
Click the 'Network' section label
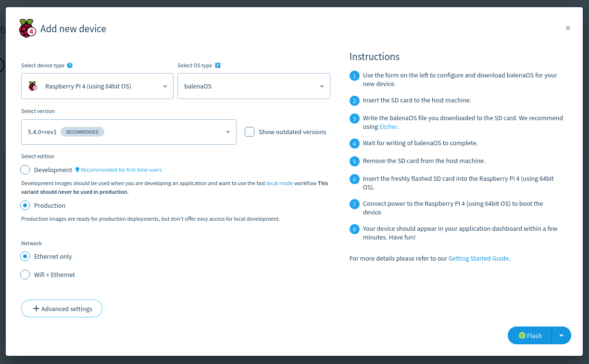pyautogui.click(x=31, y=243)
